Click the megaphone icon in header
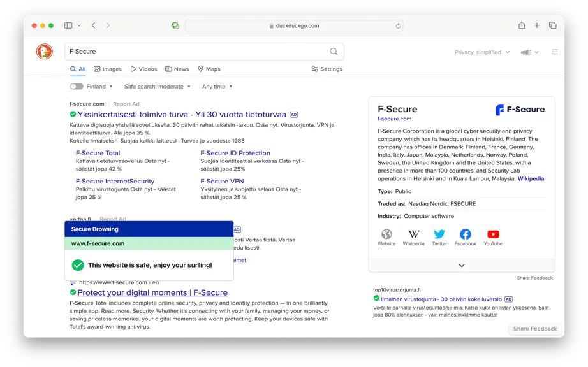Image resolution: width=588 pixels, height=367 pixels. (x=526, y=52)
